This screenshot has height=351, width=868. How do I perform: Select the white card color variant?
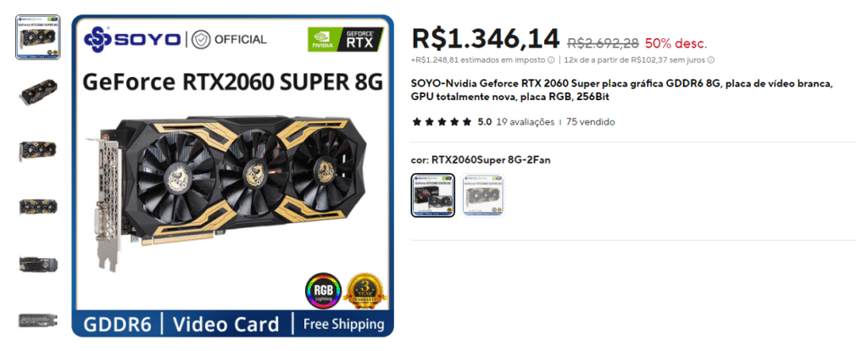pyautogui.click(x=483, y=195)
